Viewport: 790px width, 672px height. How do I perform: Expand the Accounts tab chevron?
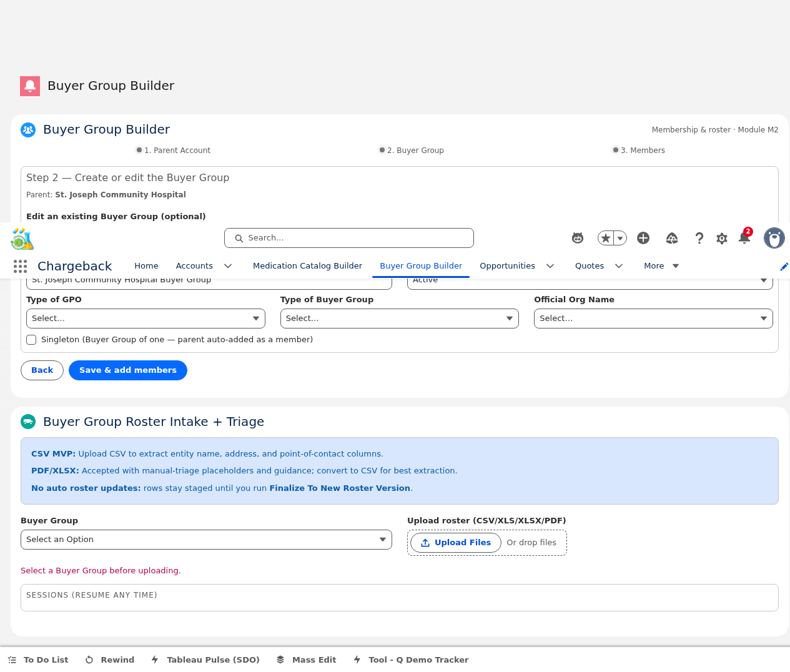(x=228, y=266)
